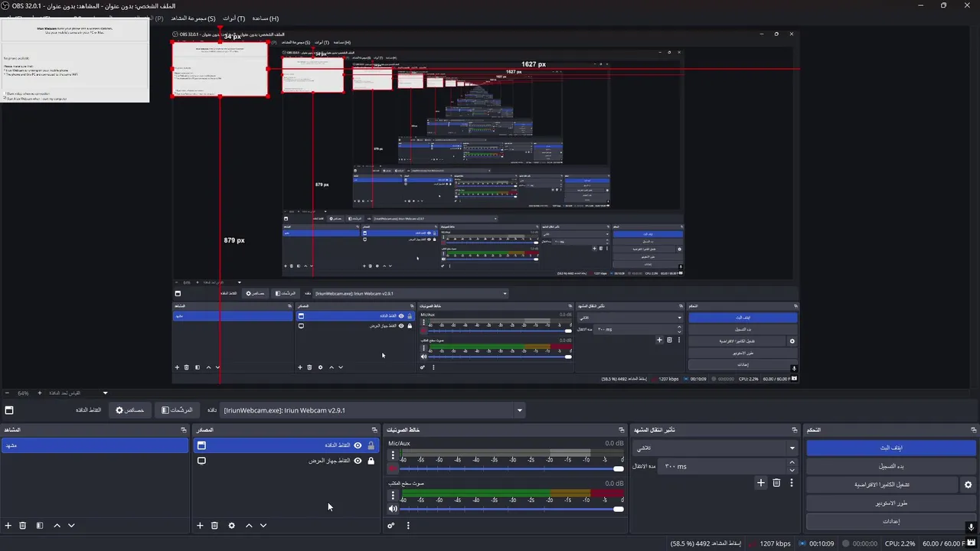Viewport: 980px width, 551px height.
Task: Select the display capture source row
Action: coord(286,461)
